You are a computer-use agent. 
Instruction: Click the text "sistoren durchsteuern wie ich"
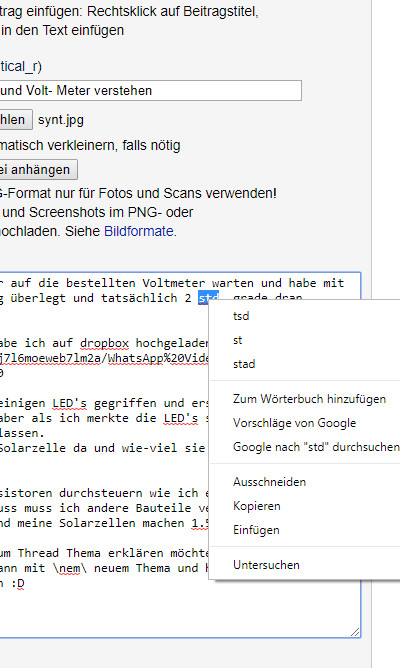[x=99, y=493]
